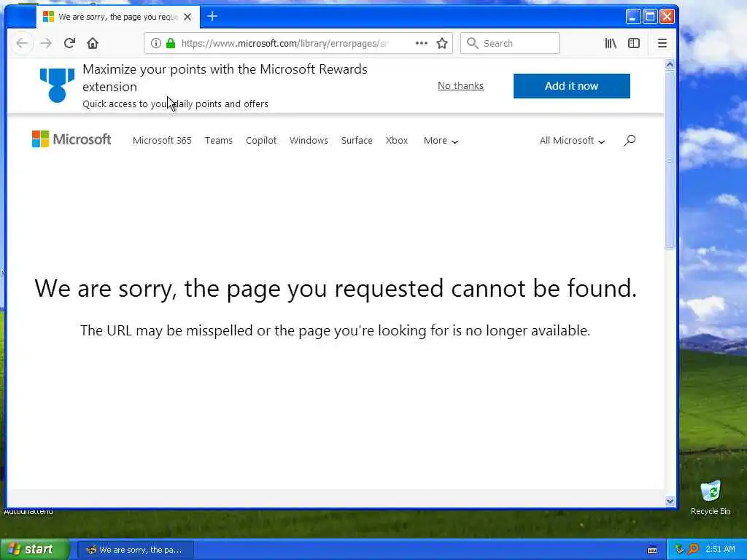Click the Microsoft Rewards medal icon
The image size is (747, 560).
click(57, 85)
